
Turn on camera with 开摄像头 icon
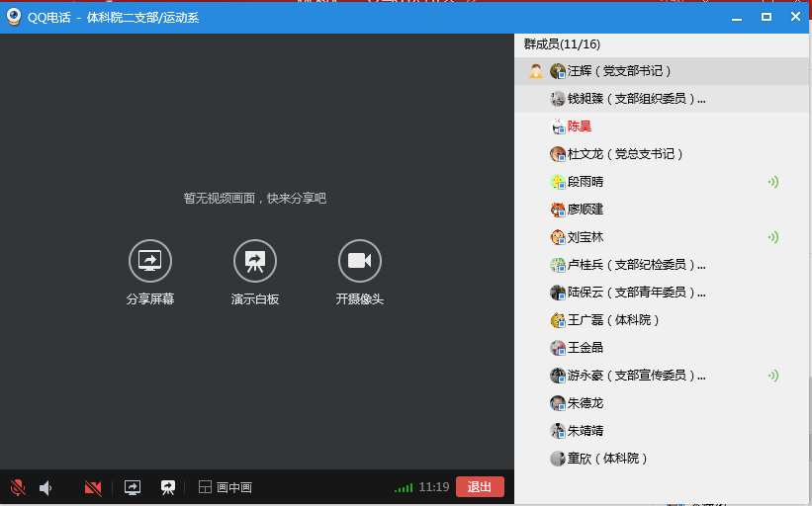tap(359, 261)
